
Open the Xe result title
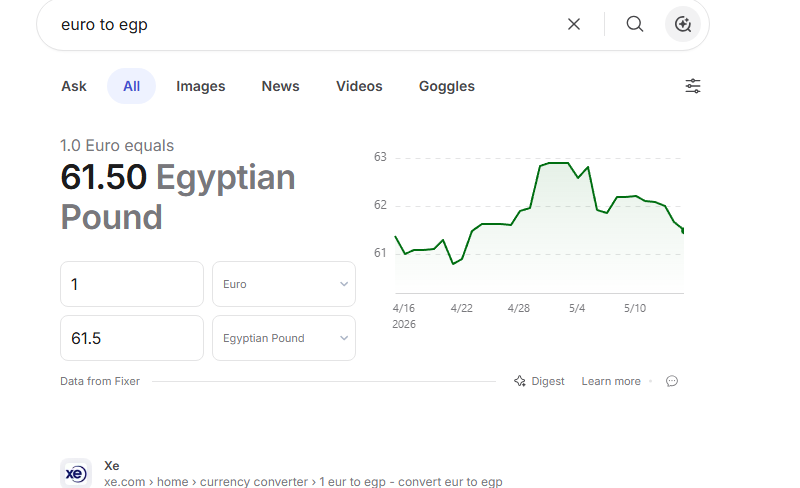[x=112, y=466]
